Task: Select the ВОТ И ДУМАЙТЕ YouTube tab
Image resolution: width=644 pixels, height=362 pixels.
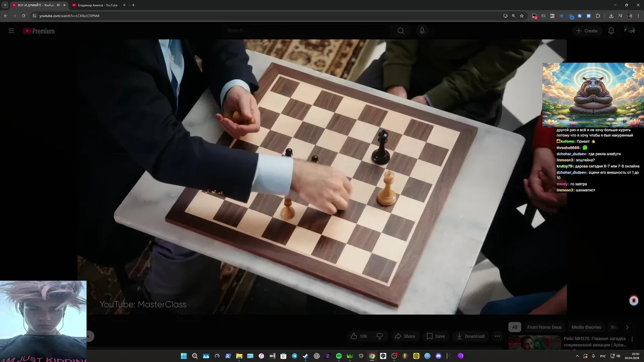Action: pos(35,5)
